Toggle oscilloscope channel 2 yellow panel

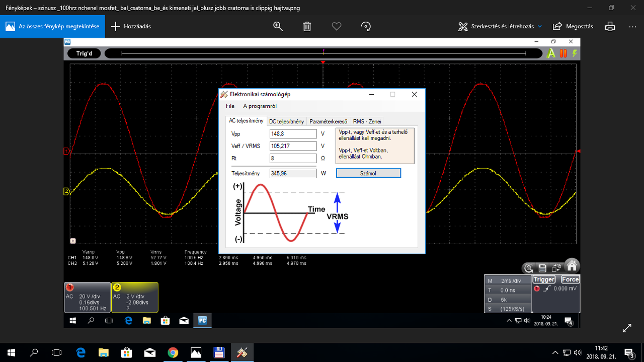tap(134, 298)
